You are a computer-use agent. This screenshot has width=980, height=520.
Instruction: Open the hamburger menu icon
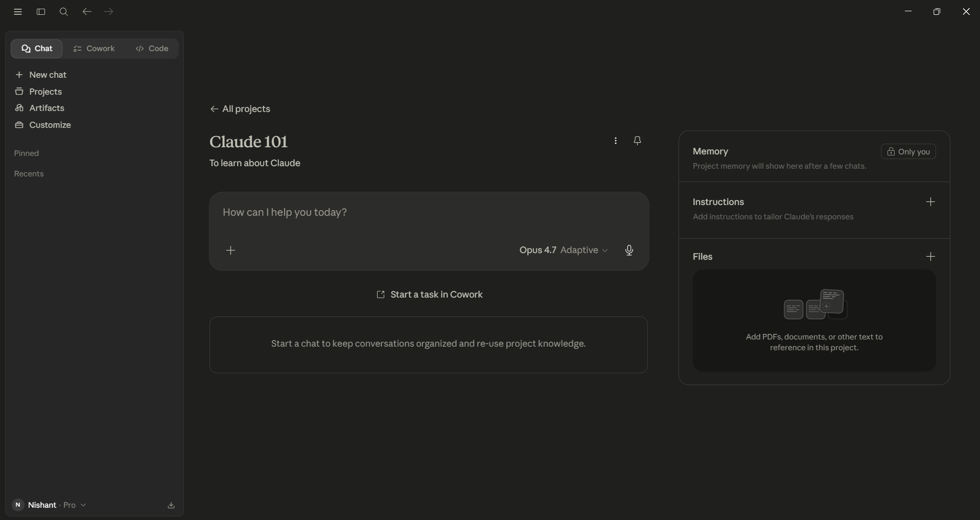pyautogui.click(x=18, y=12)
